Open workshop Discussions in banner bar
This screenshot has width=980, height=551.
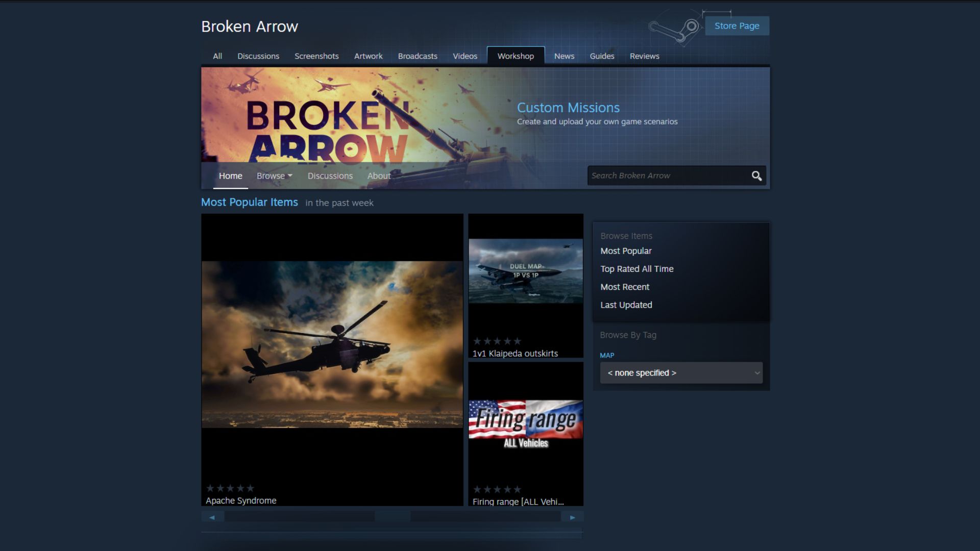tap(330, 176)
